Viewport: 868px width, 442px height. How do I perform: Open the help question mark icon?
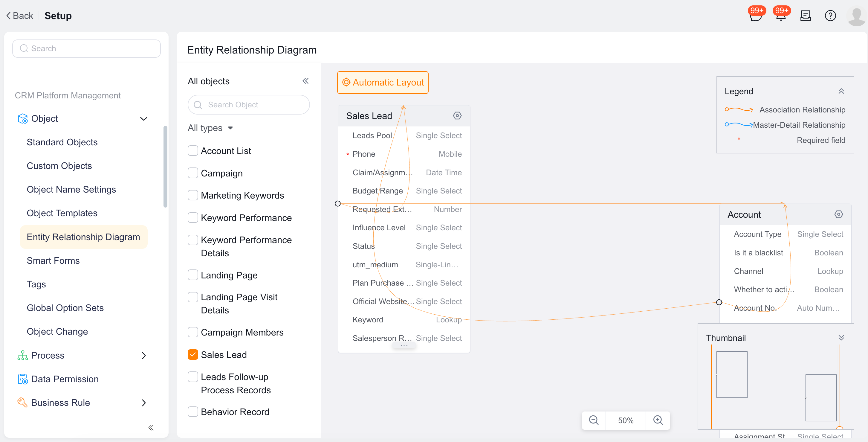click(830, 16)
